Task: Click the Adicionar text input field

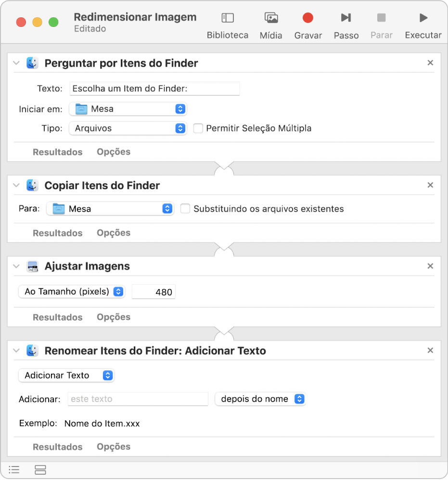Action: tap(138, 399)
